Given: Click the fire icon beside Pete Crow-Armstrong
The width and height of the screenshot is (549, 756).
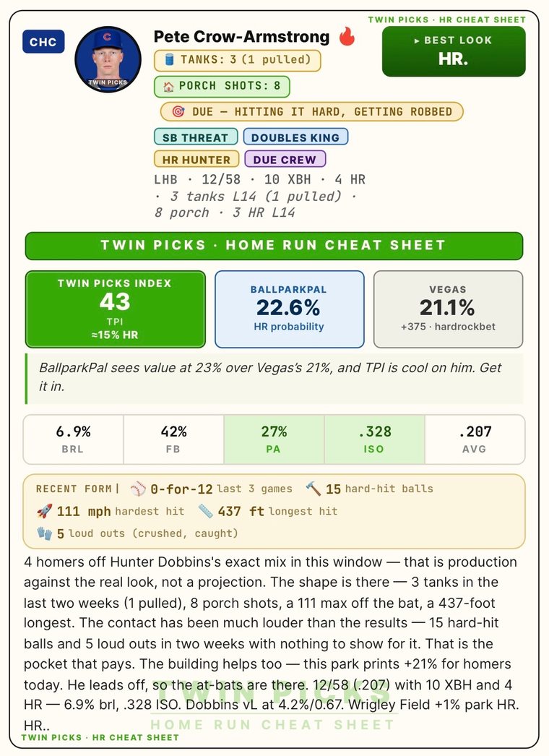Looking at the screenshot, I should coord(347,36).
